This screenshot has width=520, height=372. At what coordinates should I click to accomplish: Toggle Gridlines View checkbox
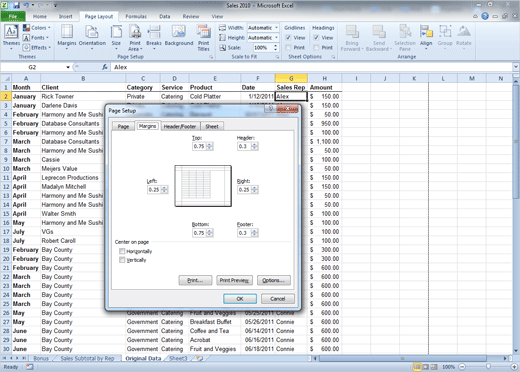pyautogui.click(x=288, y=38)
